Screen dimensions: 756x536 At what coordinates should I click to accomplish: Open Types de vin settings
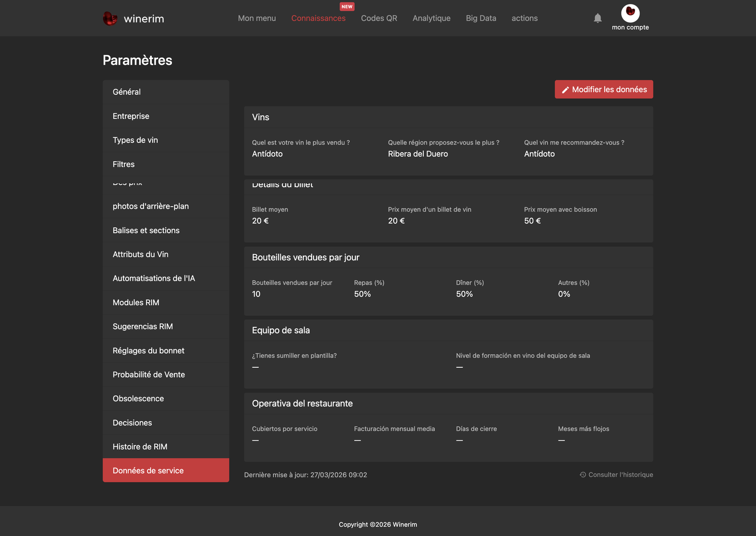[166, 140]
